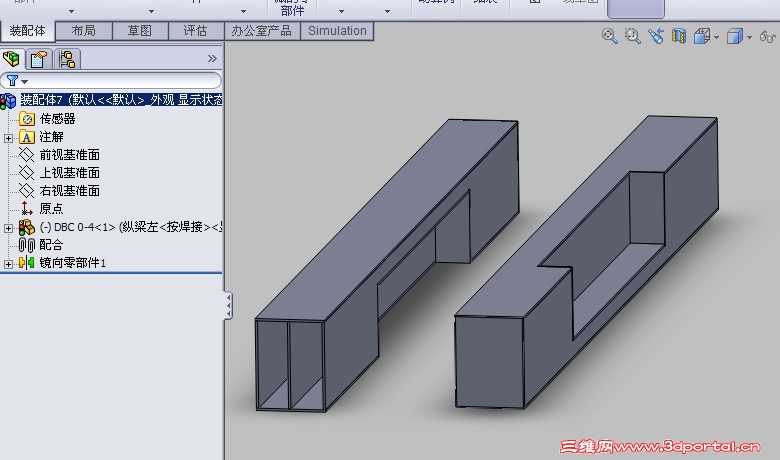Open the PropertyManager tab icon

pyautogui.click(x=39, y=59)
